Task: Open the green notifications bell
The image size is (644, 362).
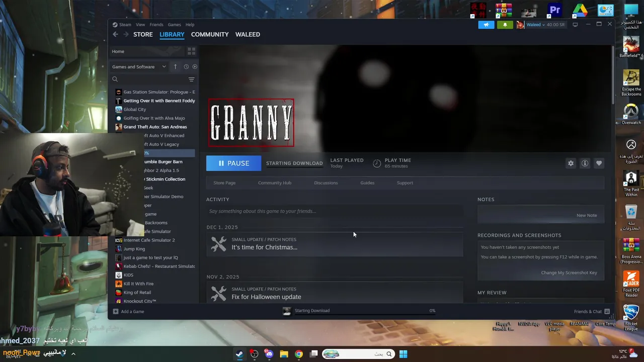Action: [x=505, y=25]
